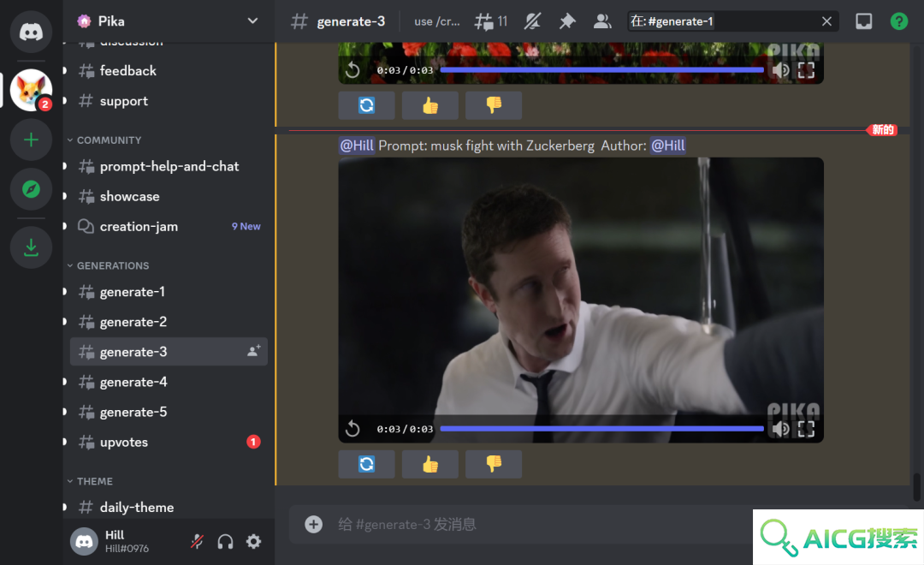Click the @Hill mention after Author
This screenshot has width=924, height=565.
point(667,146)
